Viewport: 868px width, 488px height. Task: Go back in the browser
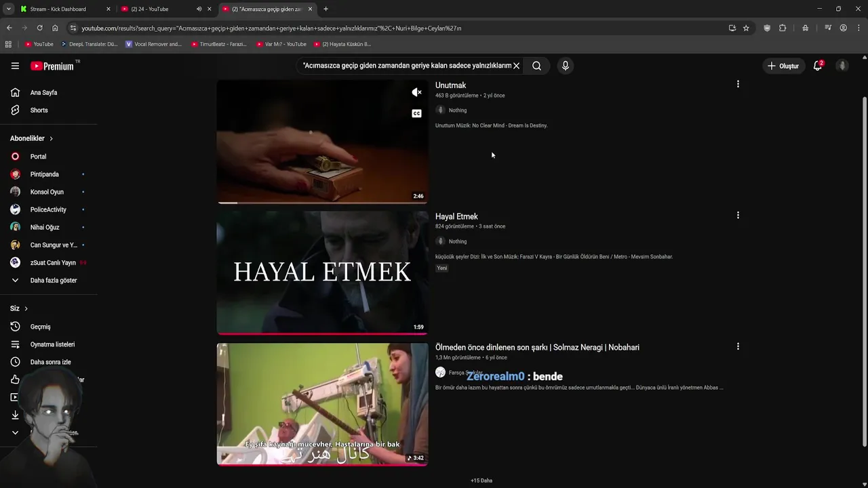click(9, 28)
